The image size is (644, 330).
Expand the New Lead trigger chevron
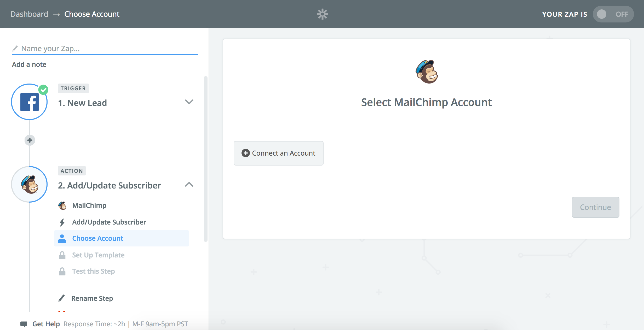(189, 102)
